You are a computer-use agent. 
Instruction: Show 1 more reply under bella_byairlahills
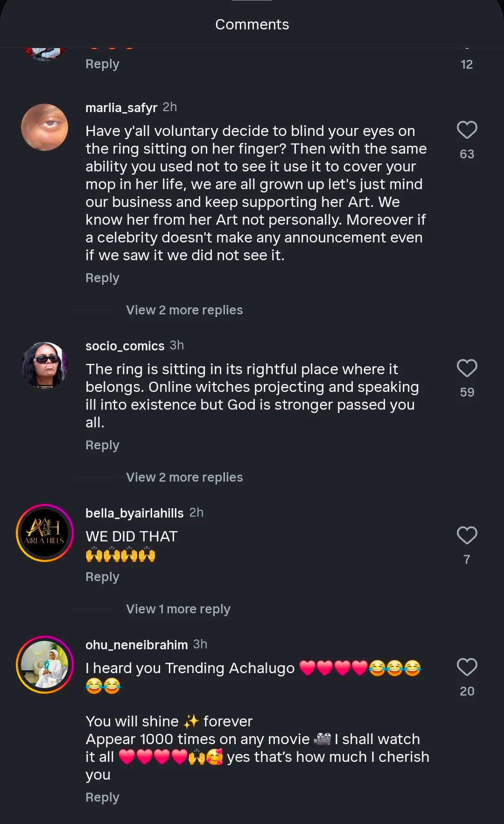click(x=178, y=609)
